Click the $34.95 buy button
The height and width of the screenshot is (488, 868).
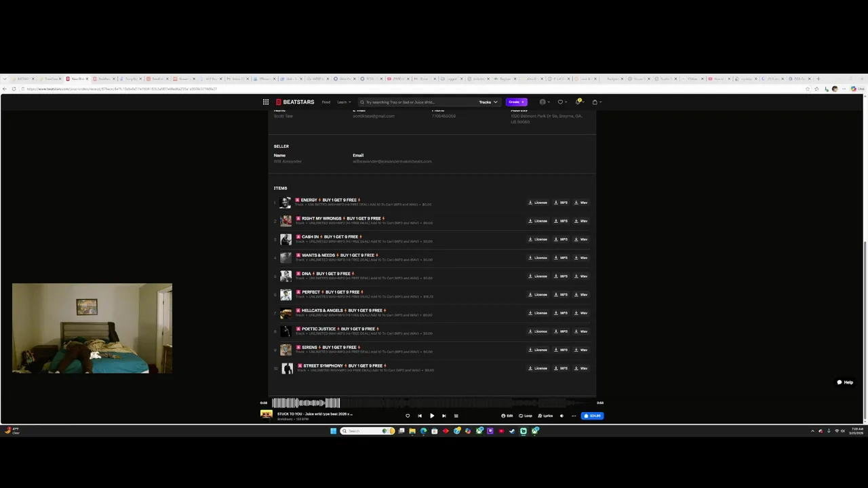[592, 415]
